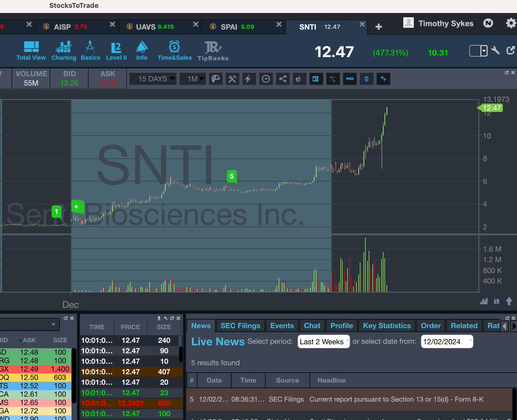Sort Level II by ASK column
Image resolution: width=517 pixels, height=420 pixels.
29,340
